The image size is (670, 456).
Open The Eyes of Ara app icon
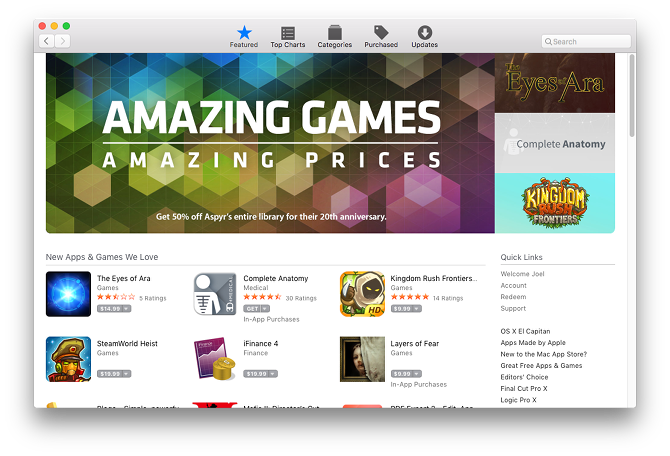68,294
